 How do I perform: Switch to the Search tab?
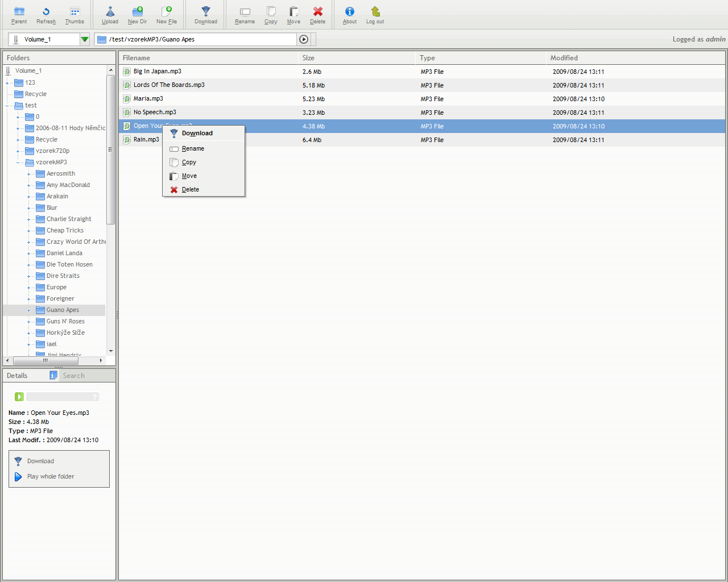[x=73, y=376]
